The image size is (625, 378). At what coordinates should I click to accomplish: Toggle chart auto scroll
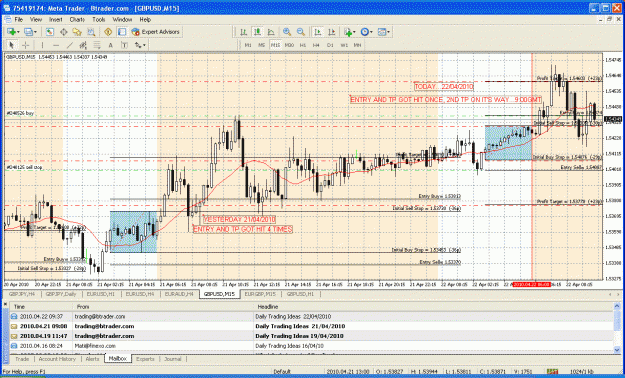point(318,32)
